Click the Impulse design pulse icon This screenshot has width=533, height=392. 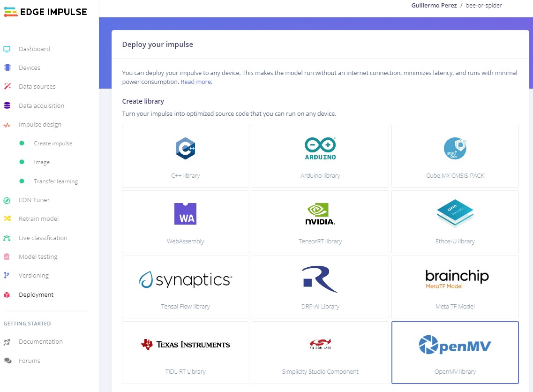click(7, 125)
